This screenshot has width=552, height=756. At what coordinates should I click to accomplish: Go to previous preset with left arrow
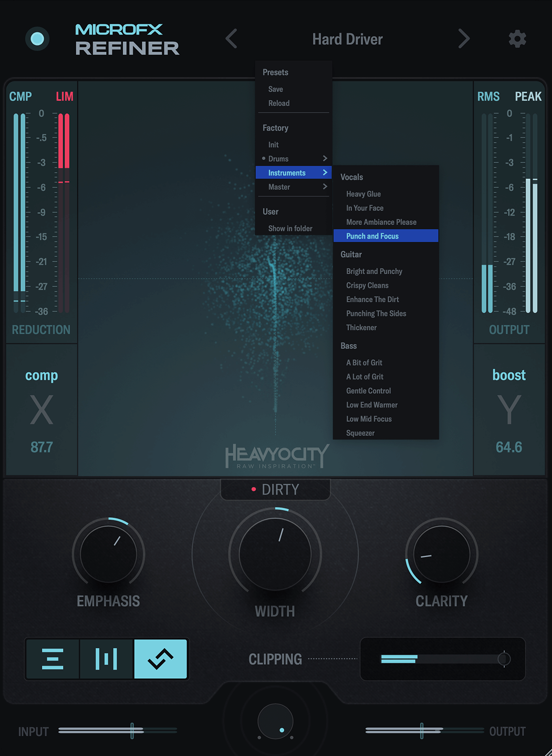click(x=231, y=39)
